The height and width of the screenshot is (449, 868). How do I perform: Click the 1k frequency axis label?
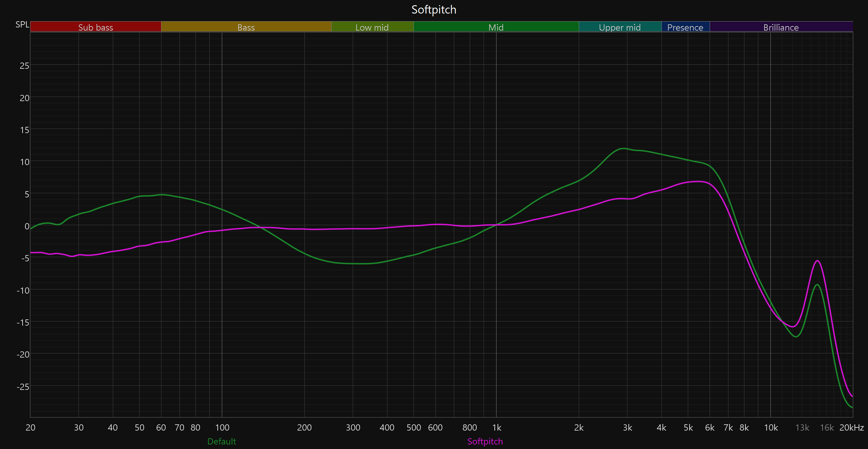coord(496,427)
